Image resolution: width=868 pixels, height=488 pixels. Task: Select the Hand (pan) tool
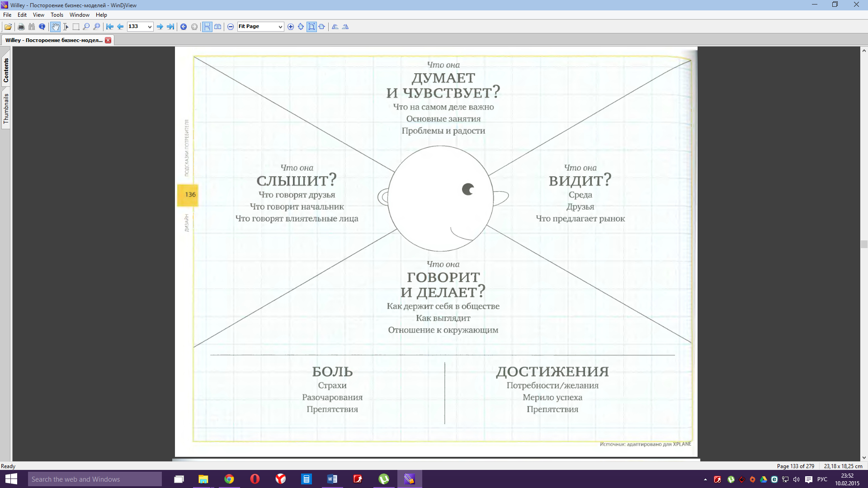click(55, 27)
